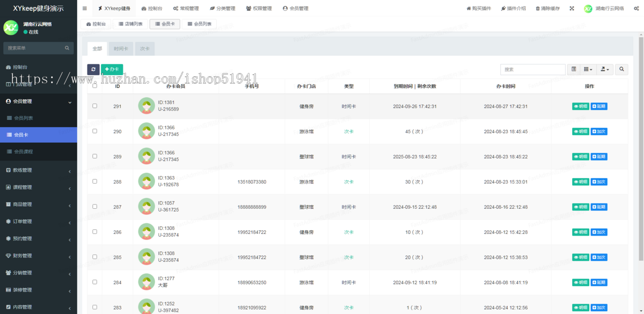Tick the select-all checkbox in table header
Viewport: 644px width, 314px height.
pos(95,86)
